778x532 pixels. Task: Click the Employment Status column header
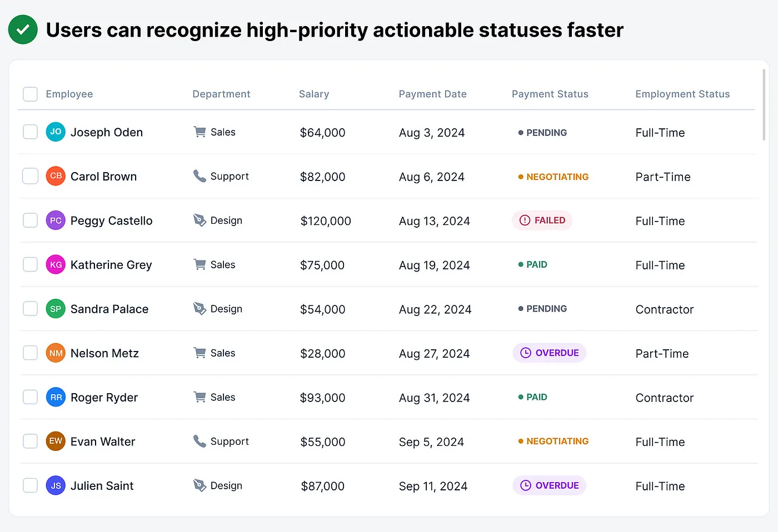pos(682,94)
